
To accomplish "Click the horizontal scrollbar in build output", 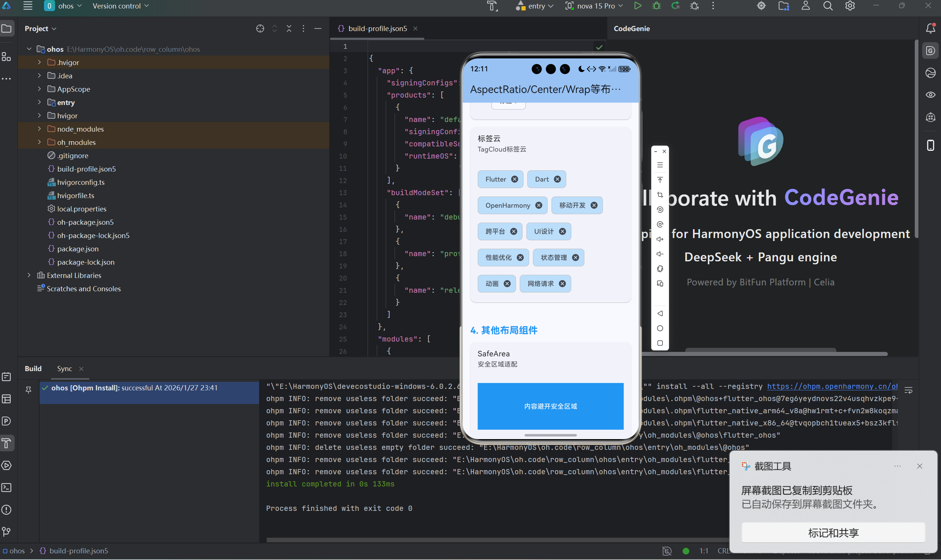I will [490, 540].
